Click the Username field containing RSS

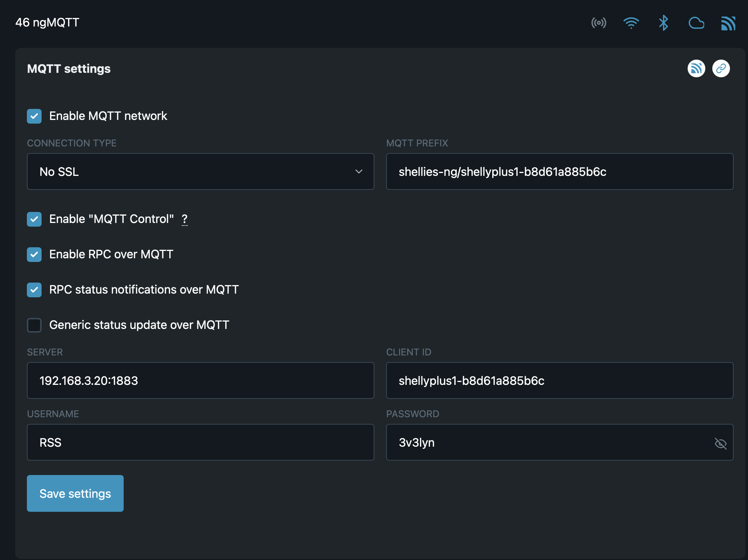(201, 442)
